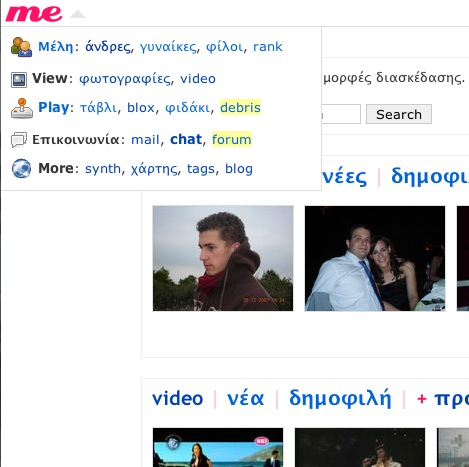View φωτογραφίες from the menu
The width and height of the screenshot is (469, 467).
125,79
